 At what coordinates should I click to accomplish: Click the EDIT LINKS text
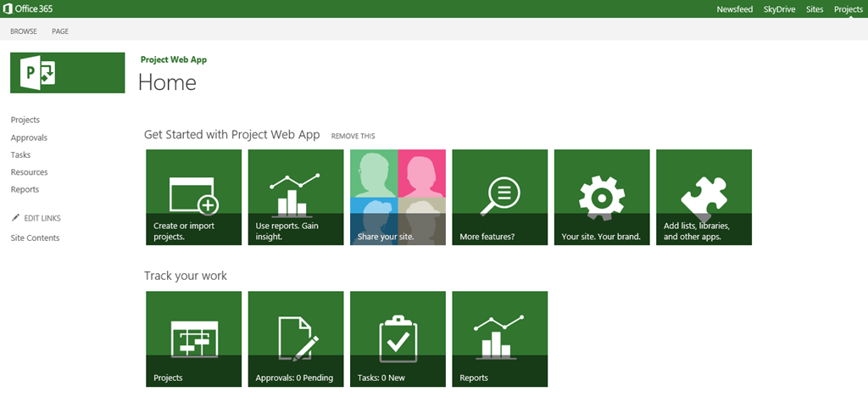42,218
